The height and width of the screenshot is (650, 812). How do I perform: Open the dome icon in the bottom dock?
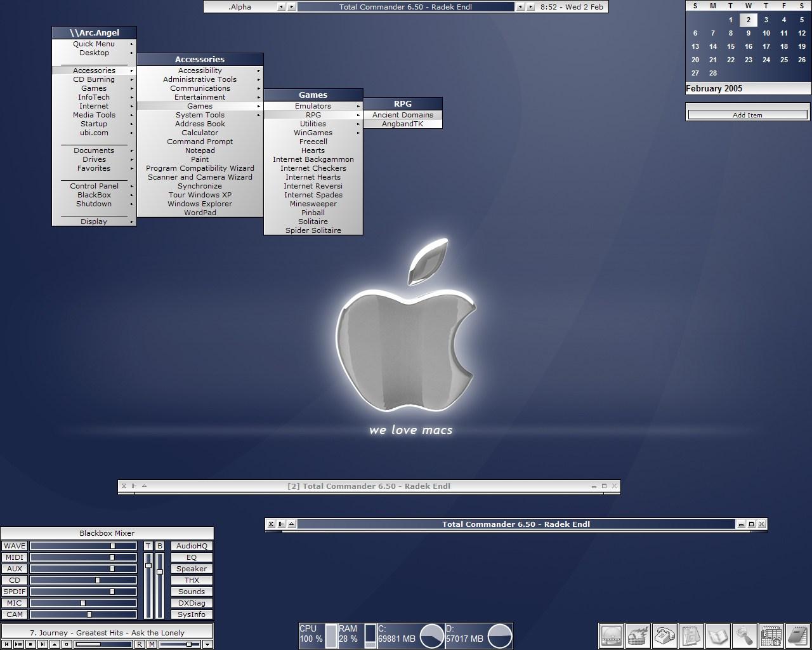coord(612,635)
